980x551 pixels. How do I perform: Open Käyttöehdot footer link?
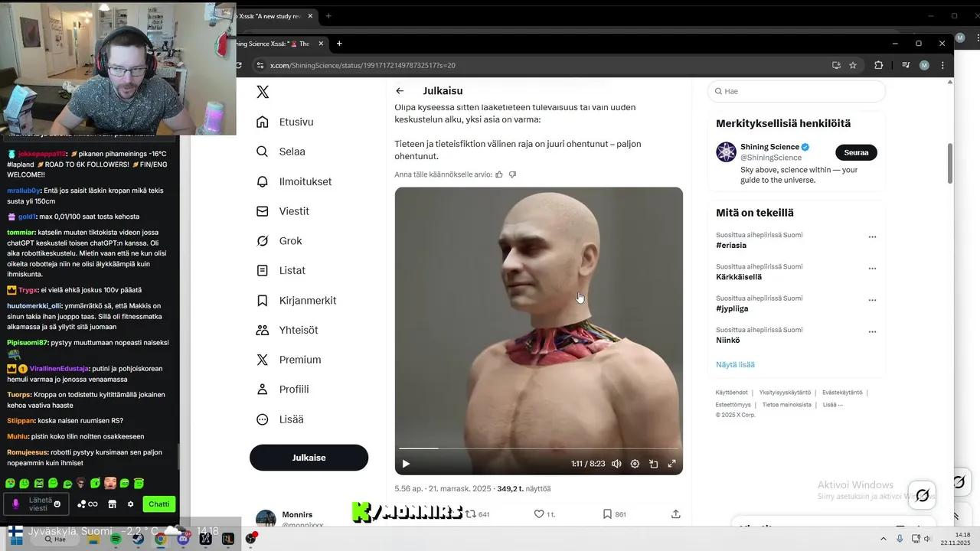(x=731, y=393)
